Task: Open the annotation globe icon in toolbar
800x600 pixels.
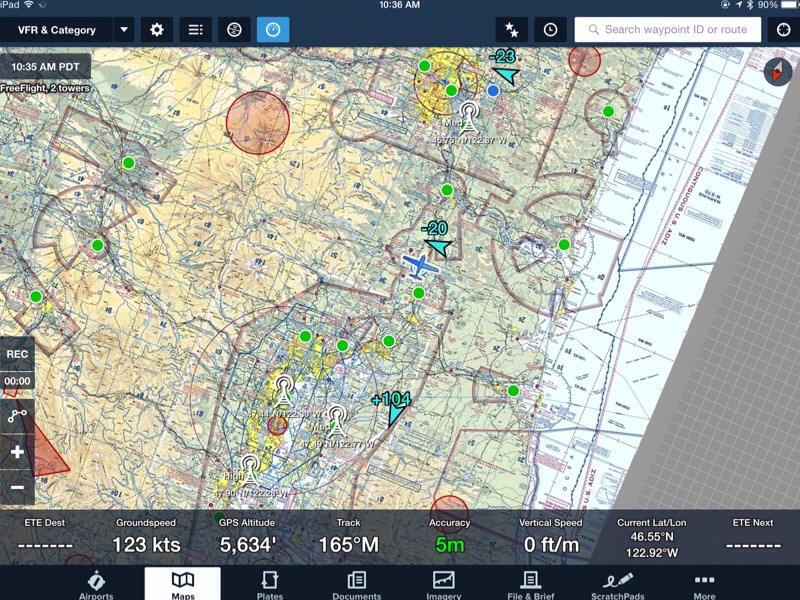Action: [x=234, y=30]
